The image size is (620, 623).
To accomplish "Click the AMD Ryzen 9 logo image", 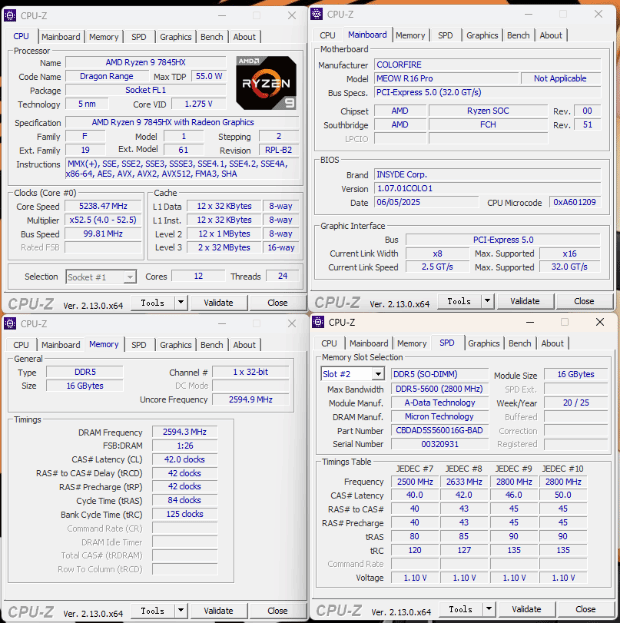I will tap(265, 82).
